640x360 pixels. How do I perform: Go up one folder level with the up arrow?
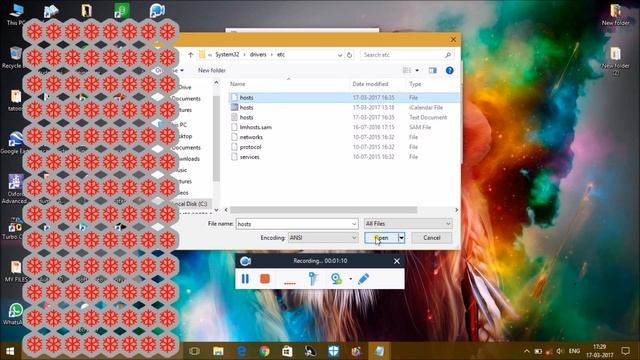191,55
